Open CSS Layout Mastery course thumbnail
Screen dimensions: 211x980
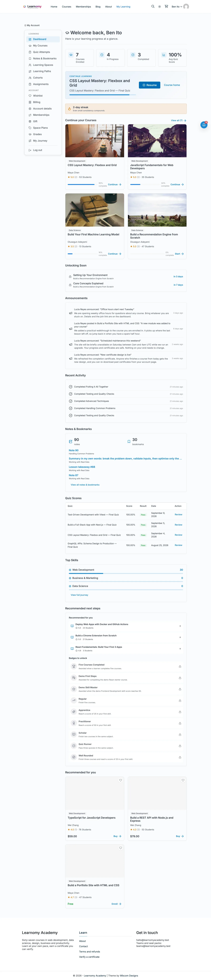pos(95,141)
